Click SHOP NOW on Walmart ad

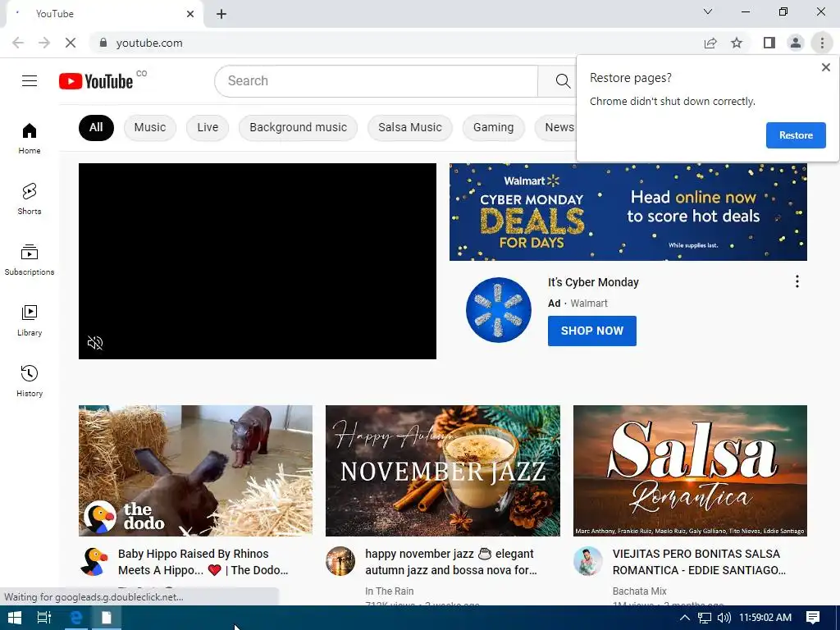pos(592,331)
